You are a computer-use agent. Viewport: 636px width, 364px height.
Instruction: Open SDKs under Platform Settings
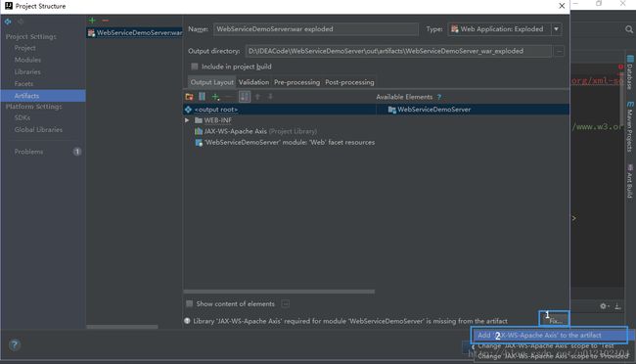click(22, 117)
